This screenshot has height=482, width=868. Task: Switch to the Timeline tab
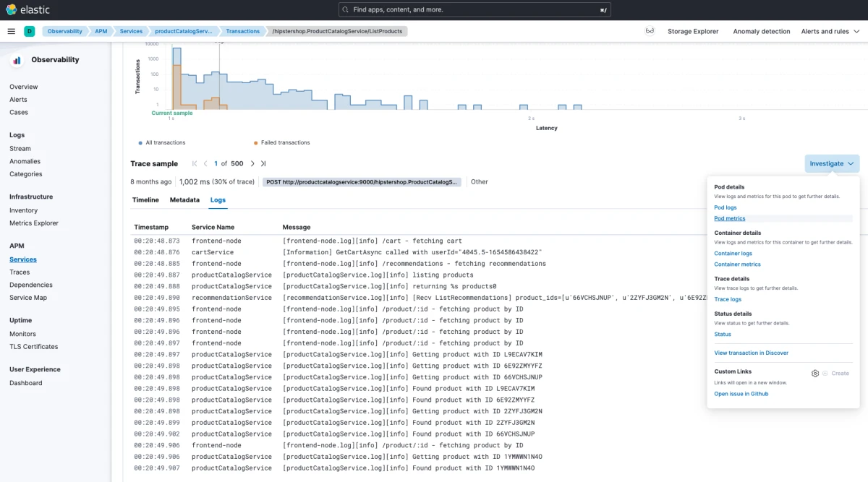(x=145, y=199)
